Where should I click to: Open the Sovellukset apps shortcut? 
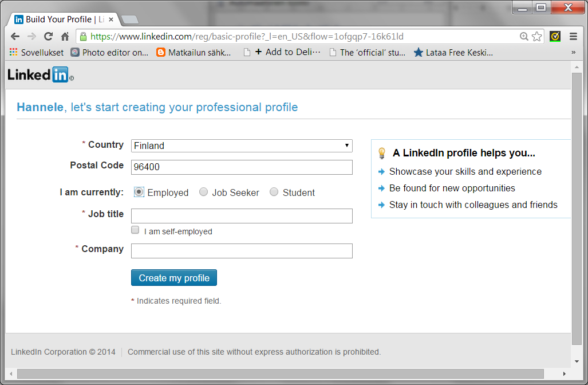point(37,53)
